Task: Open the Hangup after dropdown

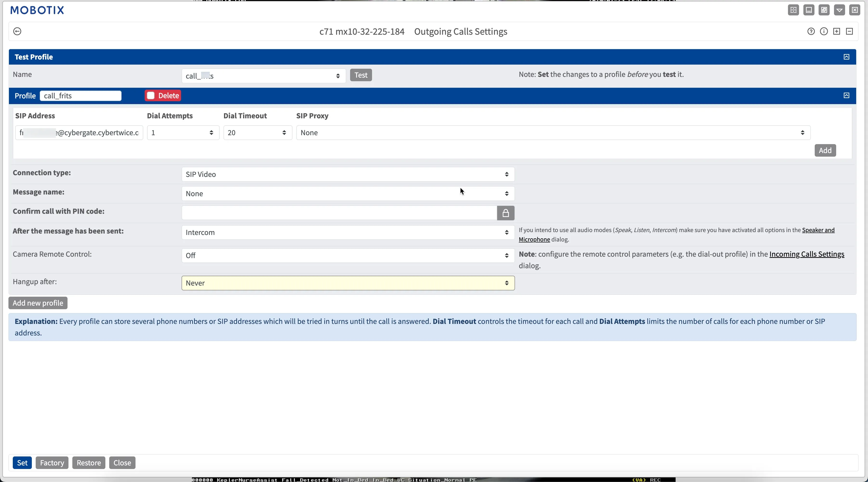Action: click(x=348, y=283)
